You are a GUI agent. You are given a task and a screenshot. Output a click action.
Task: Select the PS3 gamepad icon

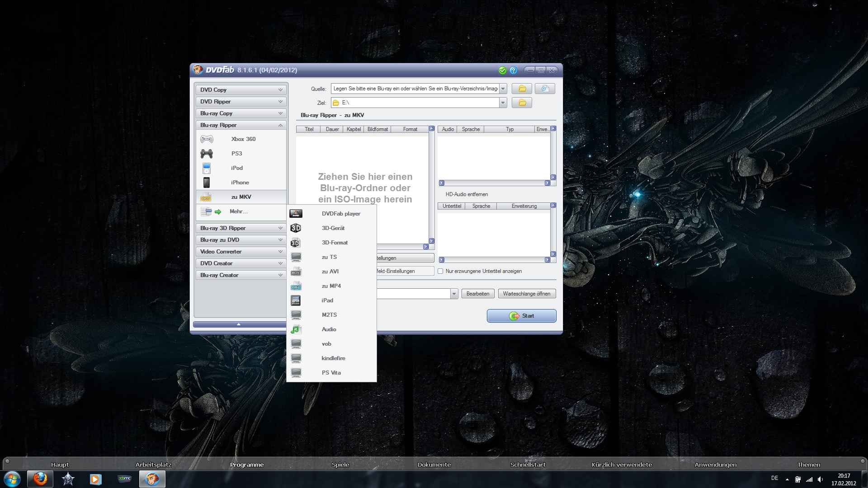click(207, 154)
